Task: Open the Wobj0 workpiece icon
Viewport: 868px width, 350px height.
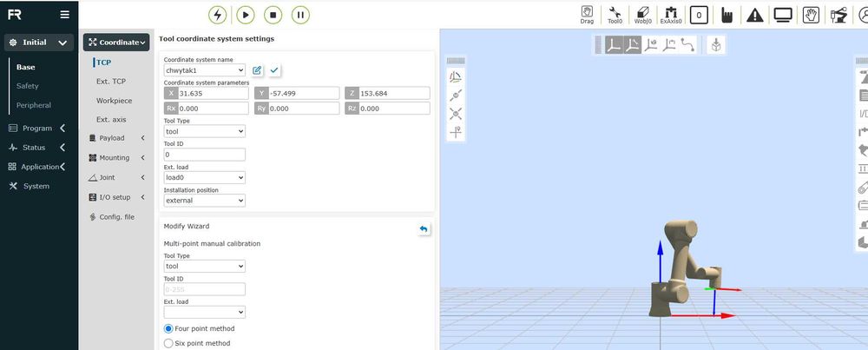Action: (x=642, y=15)
